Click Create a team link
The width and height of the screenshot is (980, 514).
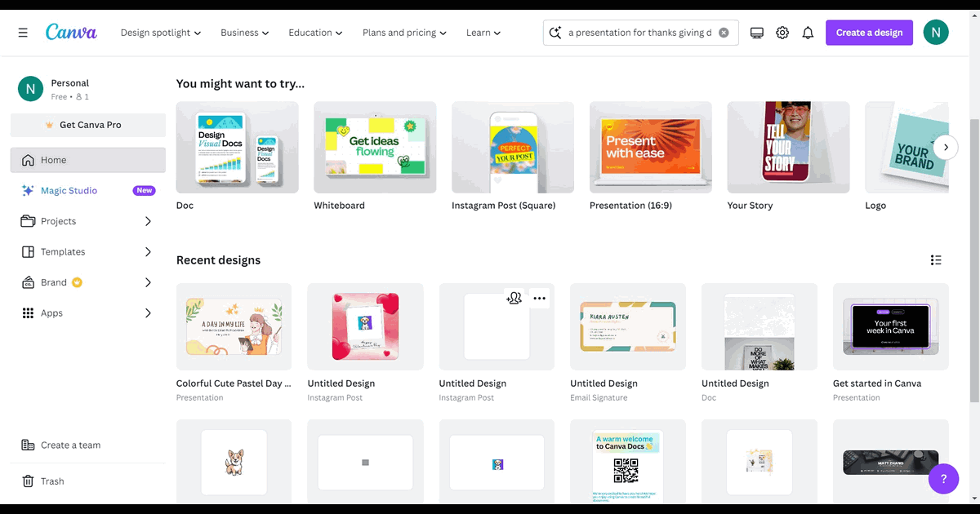(x=61, y=445)
